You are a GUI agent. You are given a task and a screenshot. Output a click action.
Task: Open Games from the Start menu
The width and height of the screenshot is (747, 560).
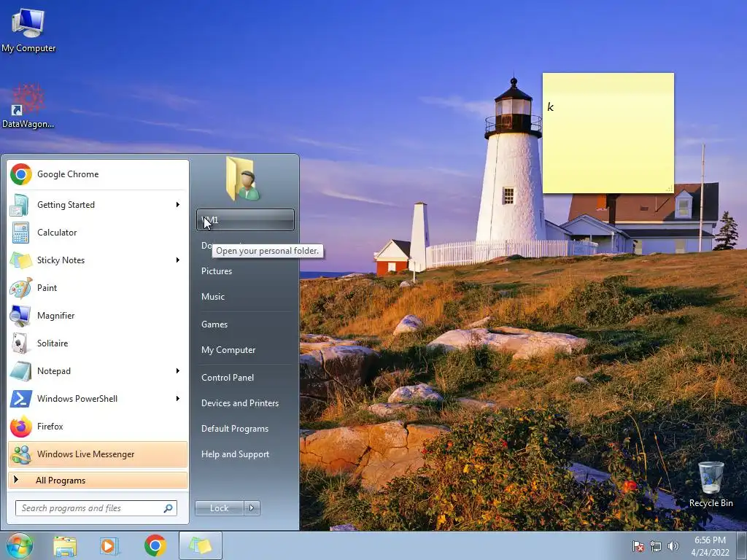click(245, 324)
